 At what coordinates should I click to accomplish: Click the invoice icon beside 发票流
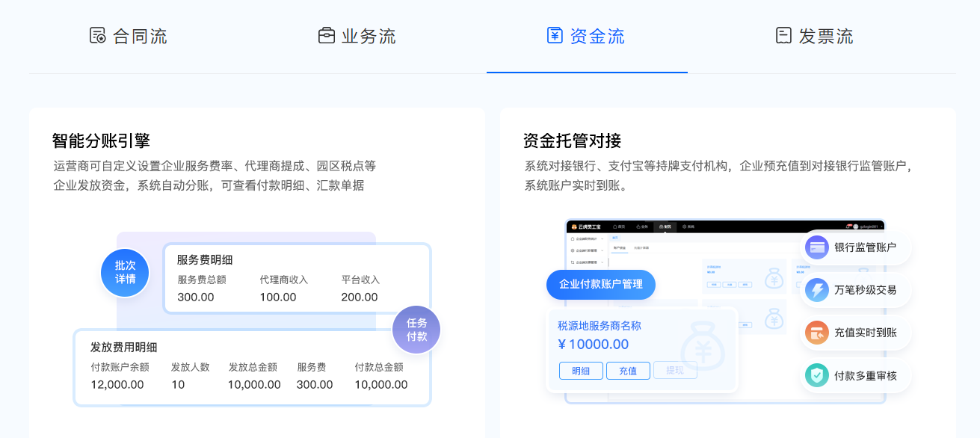click(x=782, y=35)
